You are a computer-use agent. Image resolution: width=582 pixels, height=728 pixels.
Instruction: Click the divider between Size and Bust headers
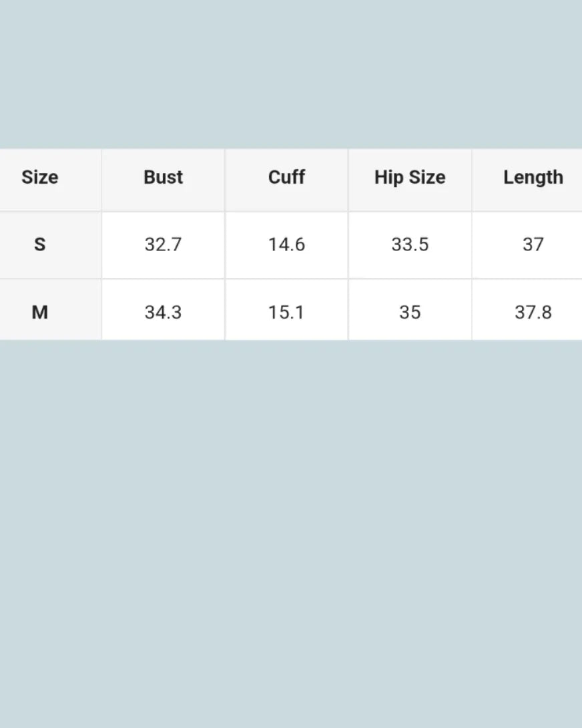(101, 179)
